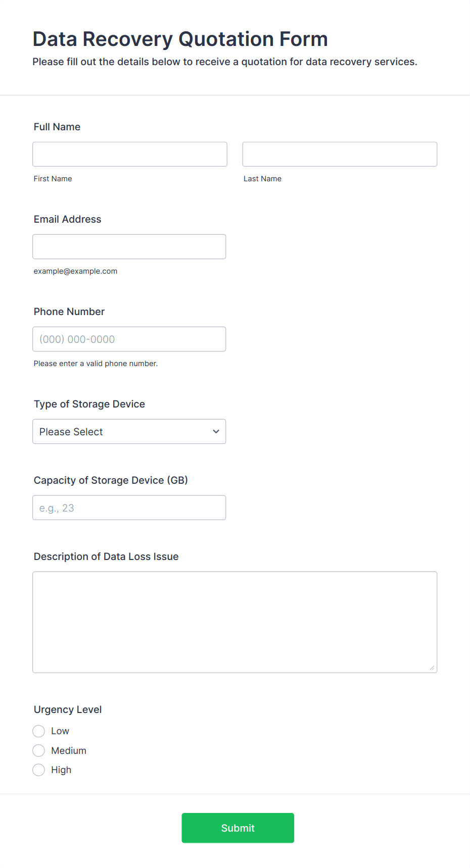Viewport: 470px width, 868px height.
Task: Click the Capacity of Storage Device field
Action: [x=129, y=507]
